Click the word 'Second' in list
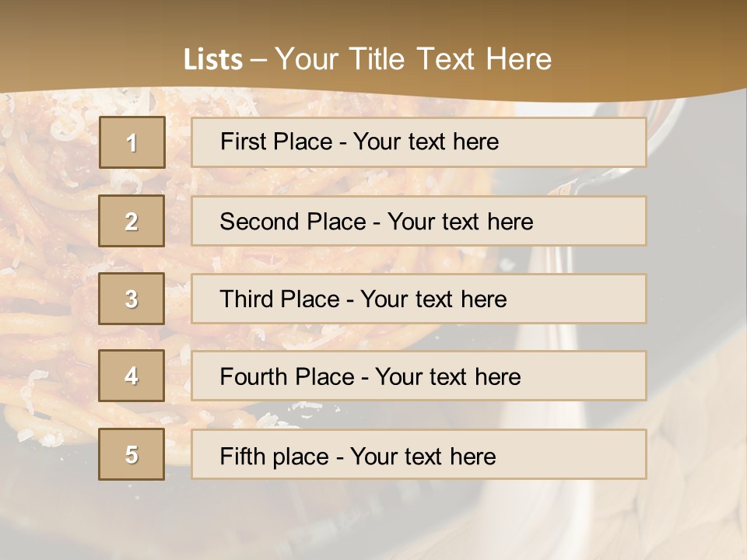Image resolution: width=747 pixels, height=560 pixels. click(260, 222)
